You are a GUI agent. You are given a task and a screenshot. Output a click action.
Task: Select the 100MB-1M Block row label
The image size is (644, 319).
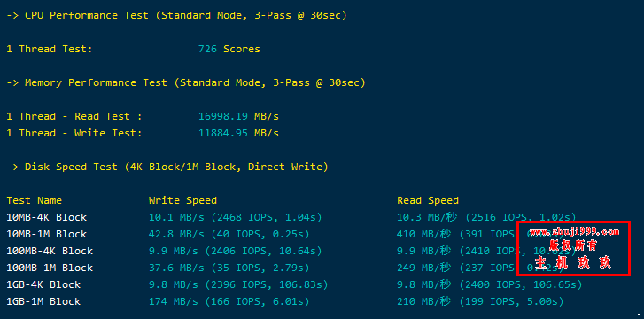(x=50, y=268)
